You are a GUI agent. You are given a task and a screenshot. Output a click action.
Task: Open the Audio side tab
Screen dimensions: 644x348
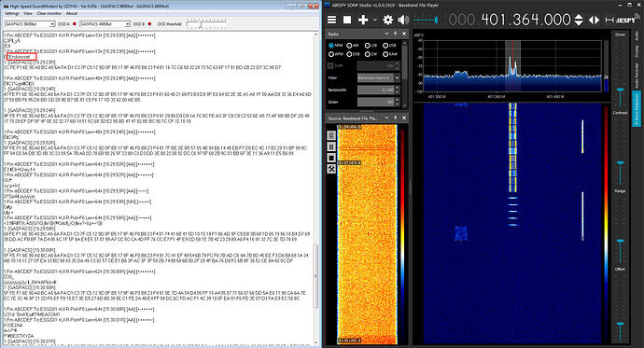pyautogui.click(x=637, y=35)
